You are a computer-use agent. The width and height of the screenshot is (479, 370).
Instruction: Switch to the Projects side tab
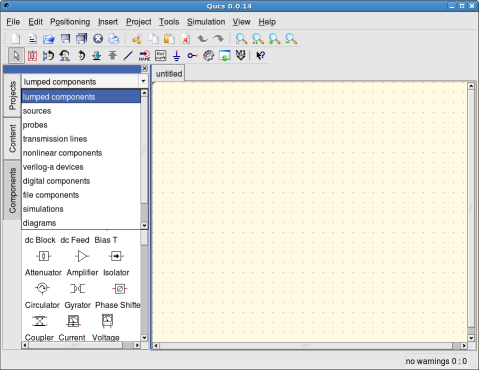tap(12, 96)
